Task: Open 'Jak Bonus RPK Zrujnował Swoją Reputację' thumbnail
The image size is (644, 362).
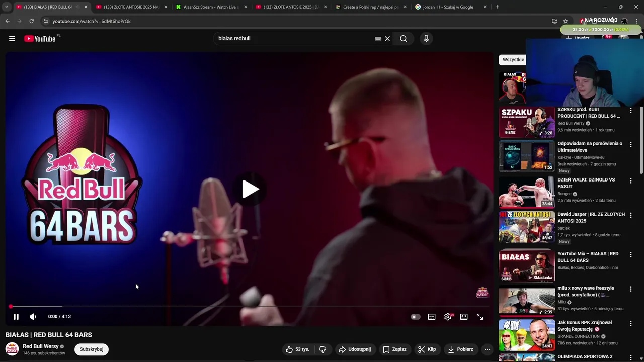Action: (x=527, y=335)
